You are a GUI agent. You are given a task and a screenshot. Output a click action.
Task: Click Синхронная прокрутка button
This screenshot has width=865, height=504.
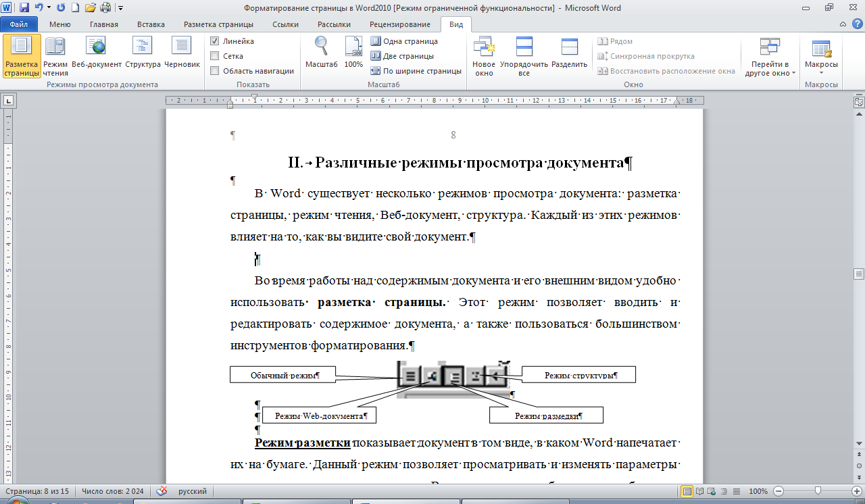[x=645, y=56]
